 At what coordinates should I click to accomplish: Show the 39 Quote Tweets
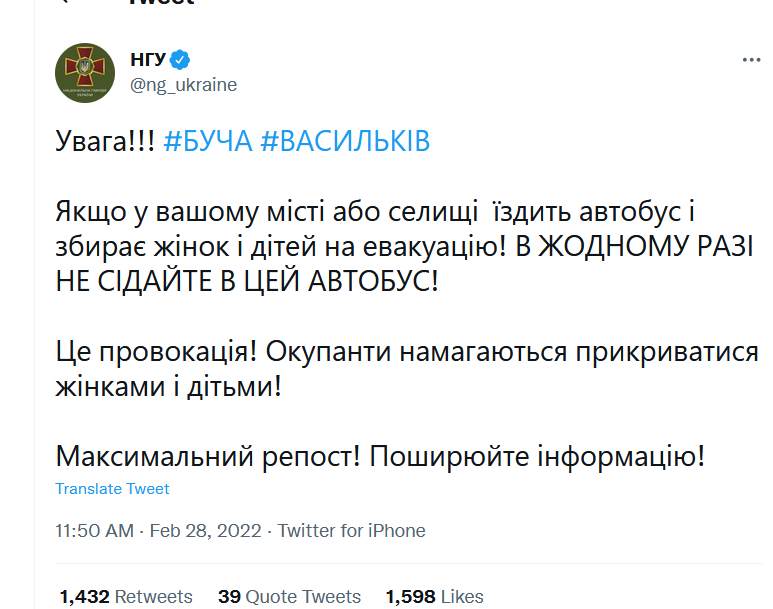289,597
